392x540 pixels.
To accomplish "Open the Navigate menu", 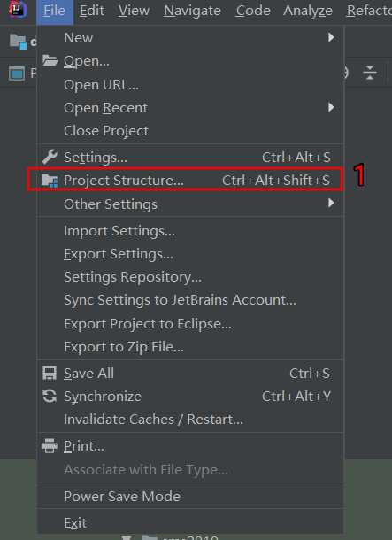I will pos(192,11).
